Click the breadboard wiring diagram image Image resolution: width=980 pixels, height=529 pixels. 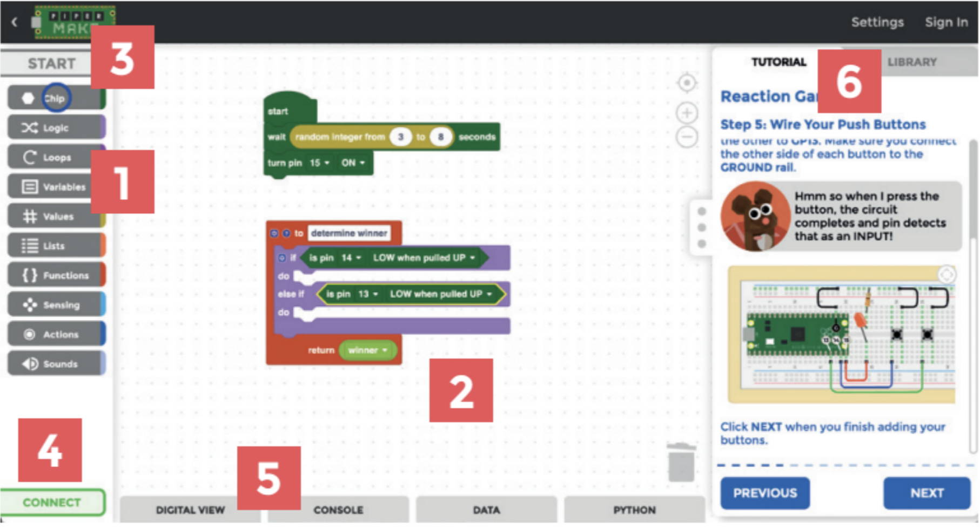coord(842,335)
